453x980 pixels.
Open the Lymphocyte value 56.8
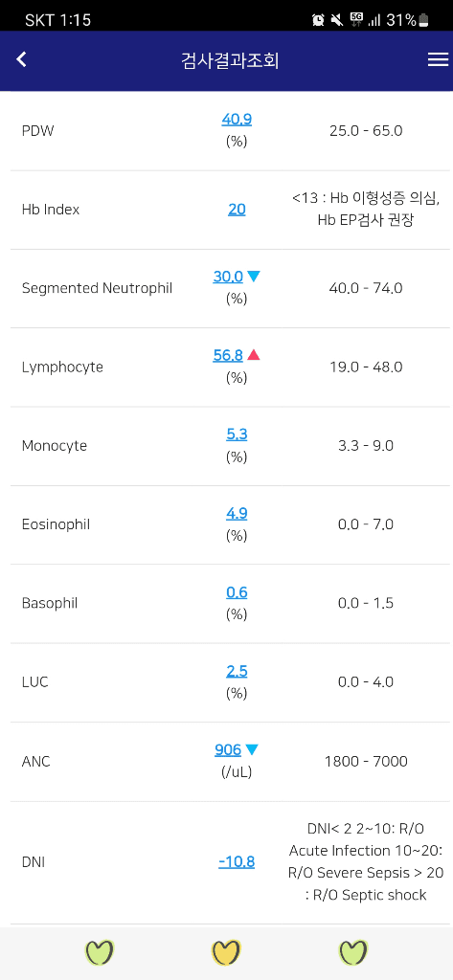click(228, 356)
